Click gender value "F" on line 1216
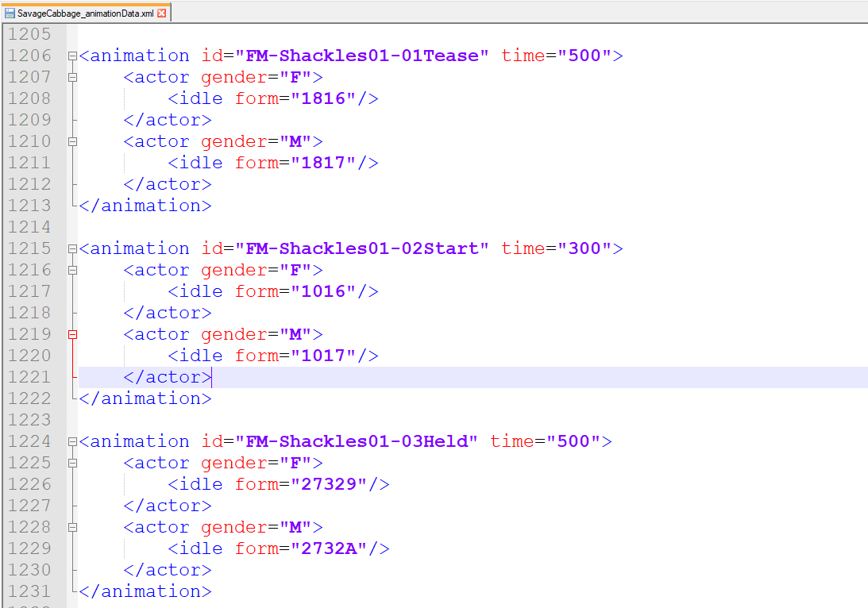This screenshot has height=608, width=868. click(295, 270)
